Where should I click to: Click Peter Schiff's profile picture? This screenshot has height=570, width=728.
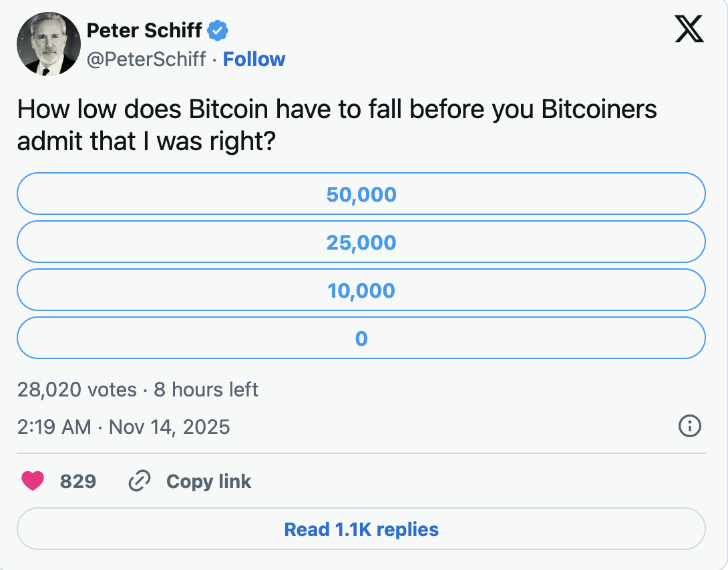pos(49,44)
